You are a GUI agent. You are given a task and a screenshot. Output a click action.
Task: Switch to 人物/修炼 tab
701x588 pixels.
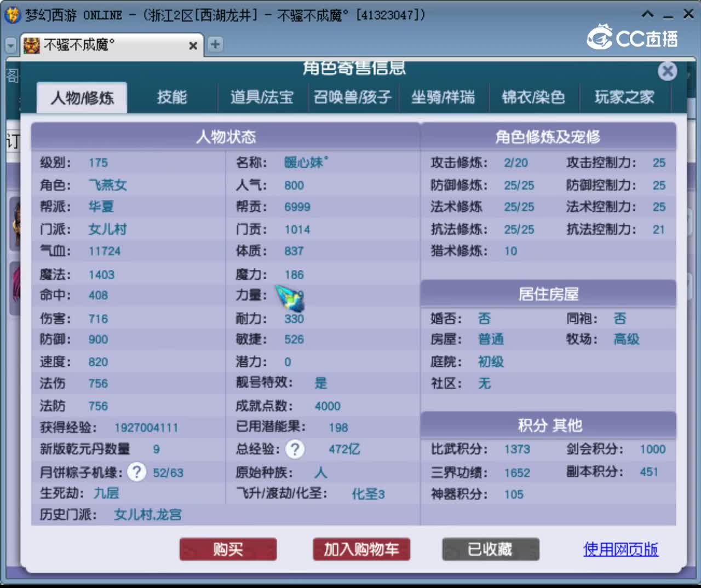tap(82, 97)
